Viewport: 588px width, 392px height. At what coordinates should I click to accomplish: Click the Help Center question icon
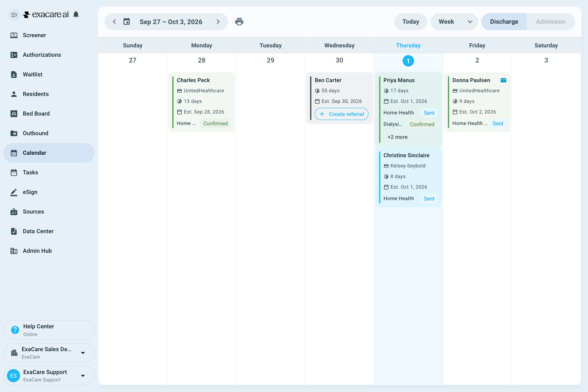[15, 330]
